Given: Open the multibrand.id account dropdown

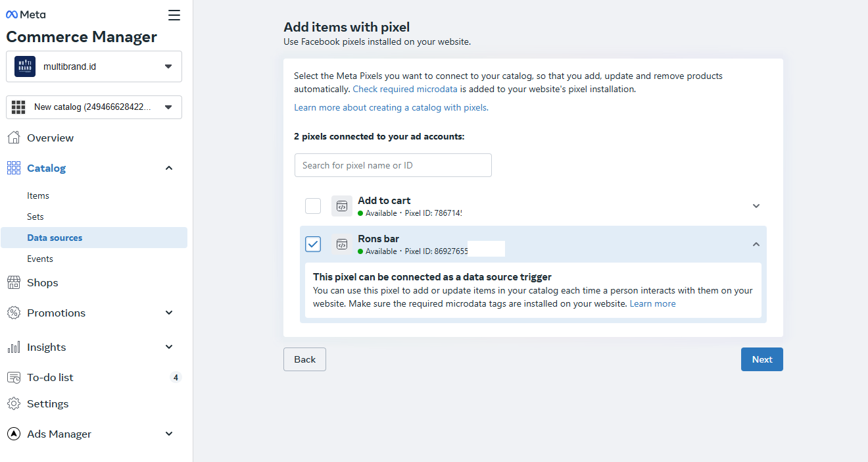Looking at the screenshot, I should (x=94, y=66).
